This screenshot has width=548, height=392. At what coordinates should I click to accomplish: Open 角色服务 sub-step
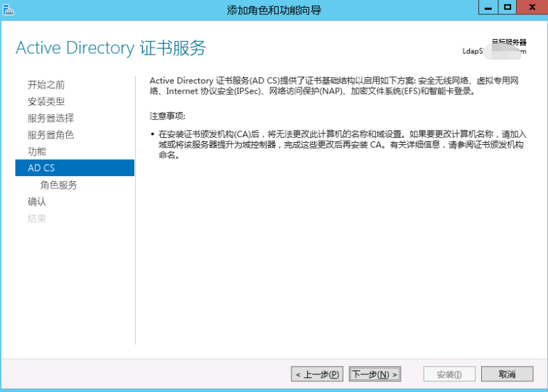[58, 185]
